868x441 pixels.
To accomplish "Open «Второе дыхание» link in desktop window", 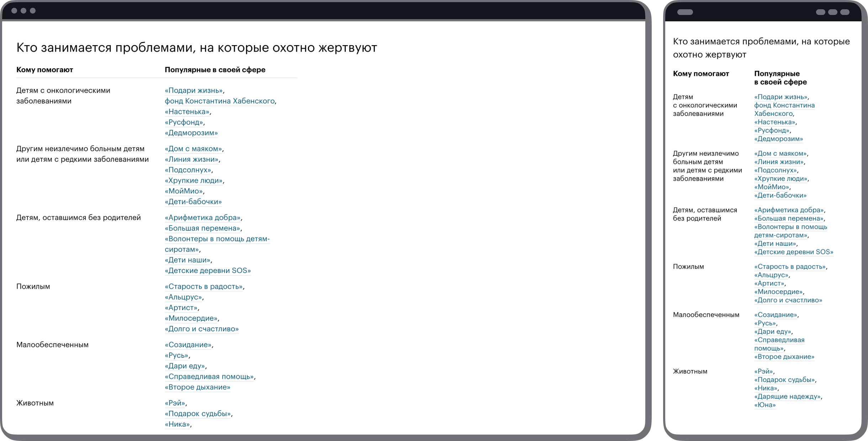I will (x=197, y=388).
